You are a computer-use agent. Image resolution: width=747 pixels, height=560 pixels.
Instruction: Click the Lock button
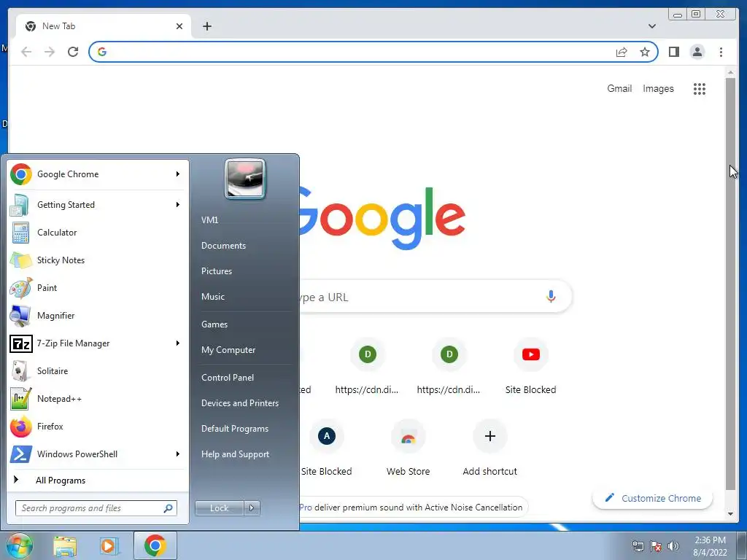[x=219, y=508]
